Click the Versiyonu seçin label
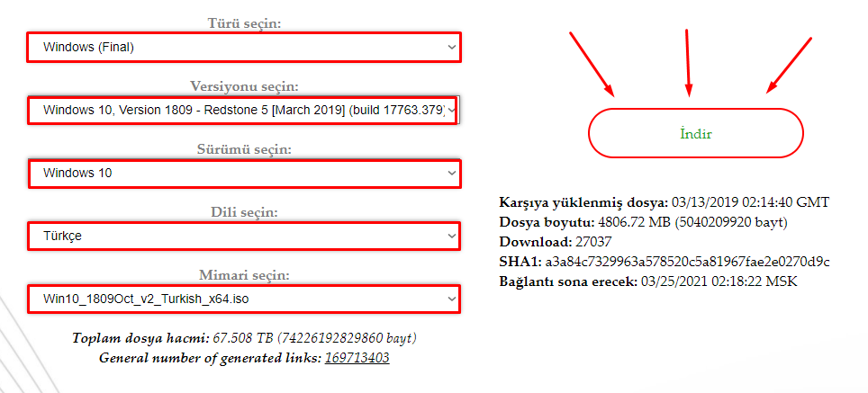Screen dimensions: 868x393 [244, 86]
